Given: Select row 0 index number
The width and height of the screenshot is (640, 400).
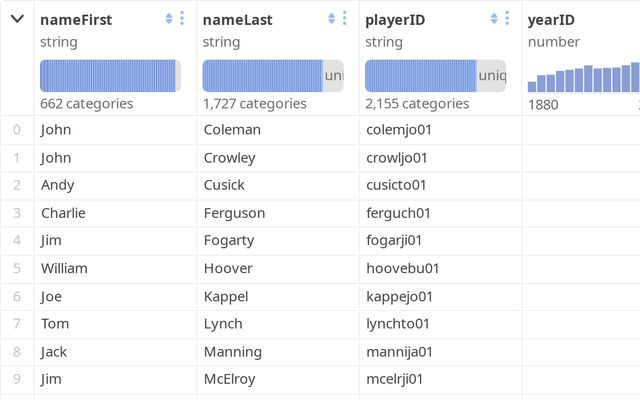Looking at the screenshot, I should [16, 129].
